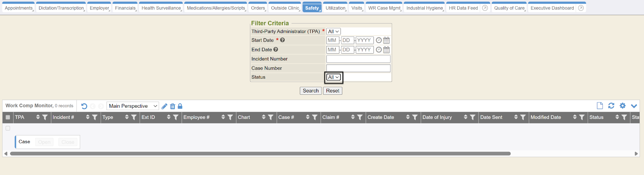
Task: Open grid settings gear icon
Action: [623, 106]
